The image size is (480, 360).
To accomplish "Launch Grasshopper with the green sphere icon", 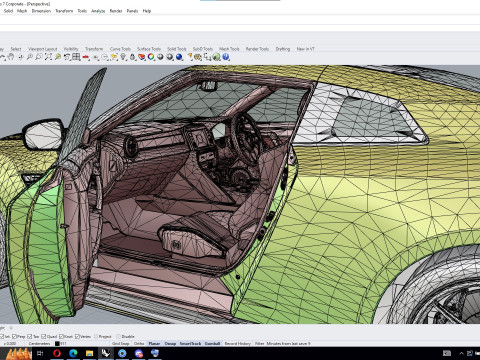I will [216, 57].
